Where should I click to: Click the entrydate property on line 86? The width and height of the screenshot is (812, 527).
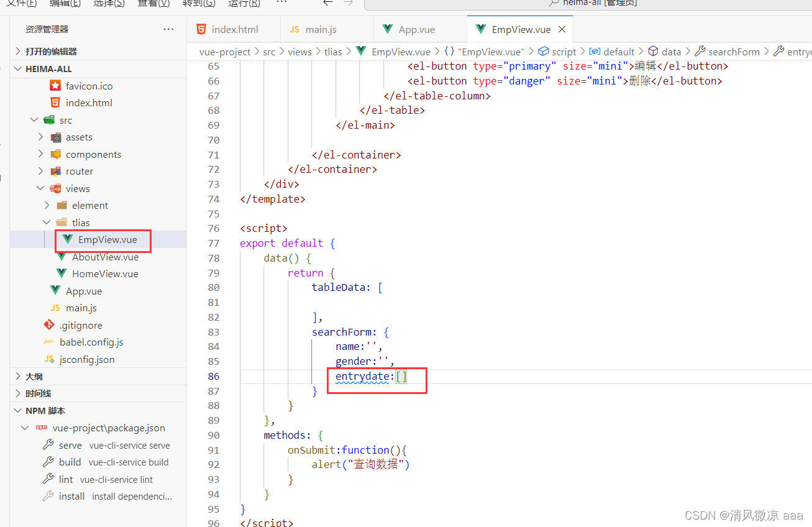(x=362, y=376)
